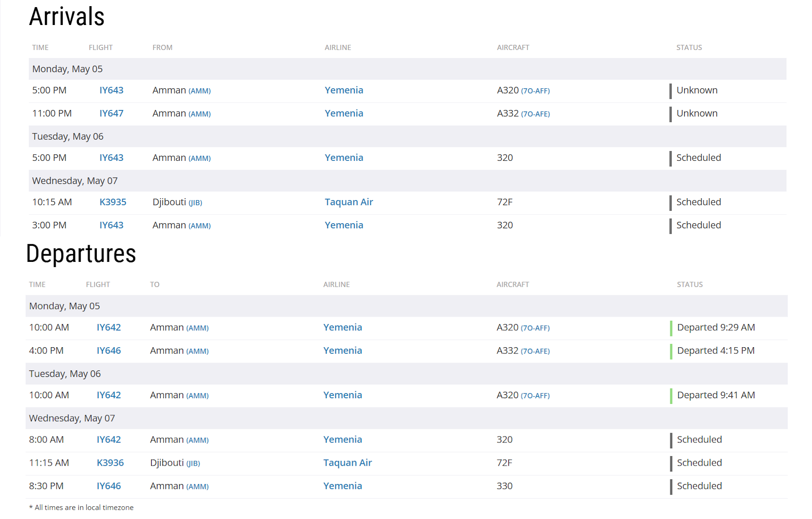Click 7O-AFF registration on Tuesday's IY642 departure
Viewport: 812px width, 519px height.
point(535,396)
